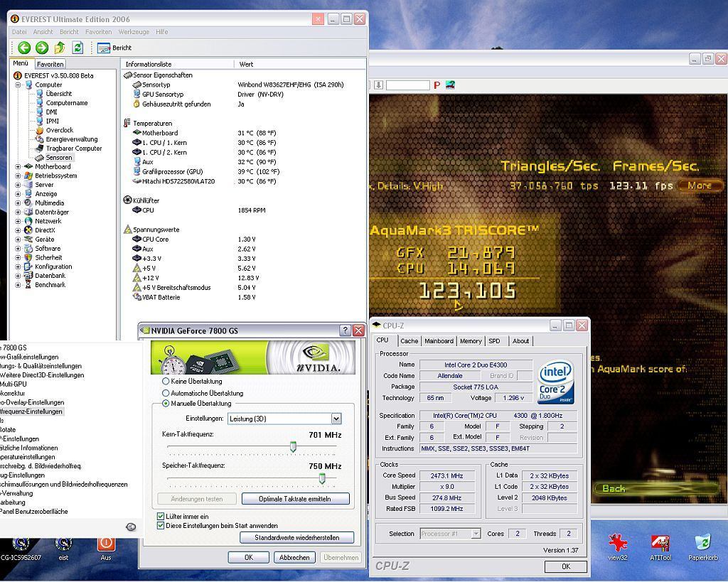Expand the Anzeige tree node
728x582 pixels.
(18, 194)
